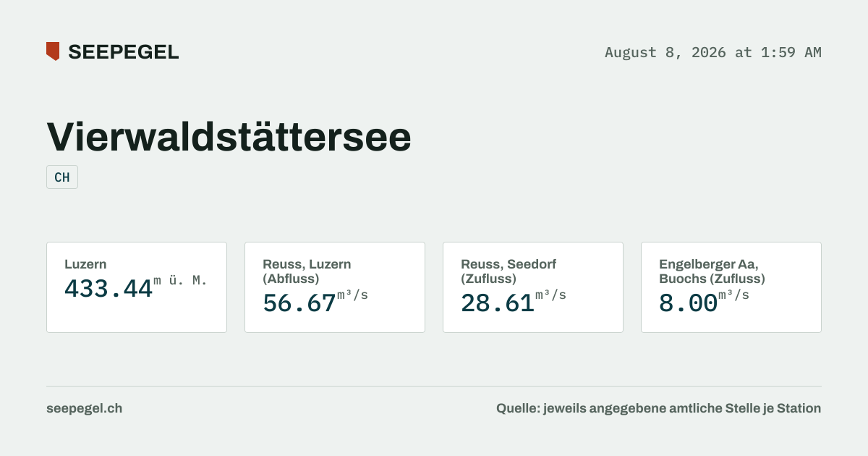Open the Luzern station card
This screenshot has height=456, width=868.
[137, 287]
